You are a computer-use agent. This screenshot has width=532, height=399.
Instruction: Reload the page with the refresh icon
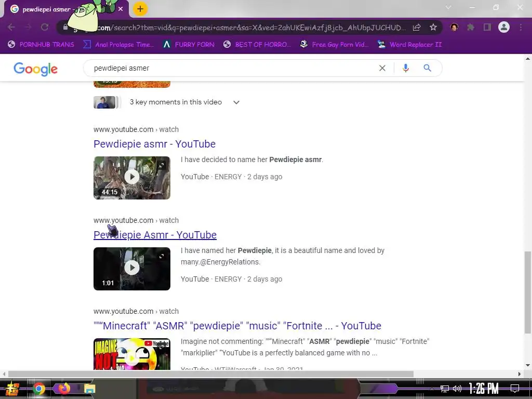pyautogui.click(x=45, y=27)
